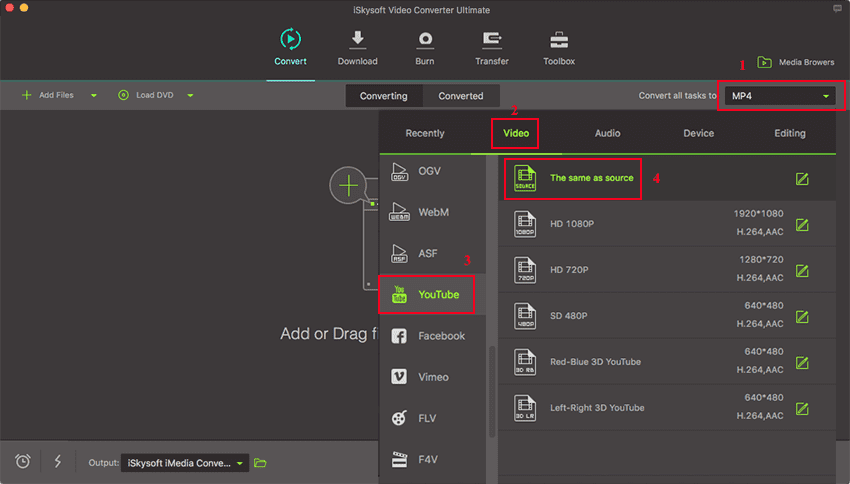Image resolution: width=850 pixels, height=484 pixels.
Task: Switch to the Burn module
Action: click(425, 40)
